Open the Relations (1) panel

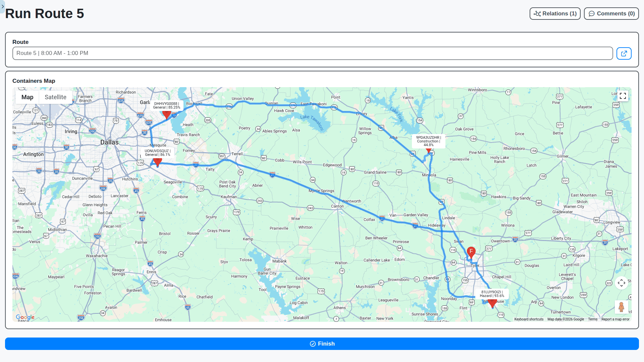pos(555,13)
